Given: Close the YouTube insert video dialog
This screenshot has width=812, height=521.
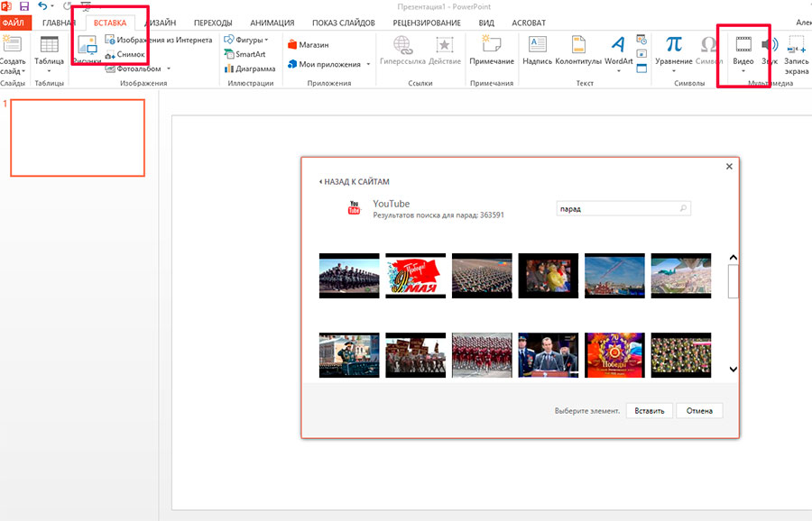Looking at the screenshot, I should pyautogui.click(x=729, y=166).
